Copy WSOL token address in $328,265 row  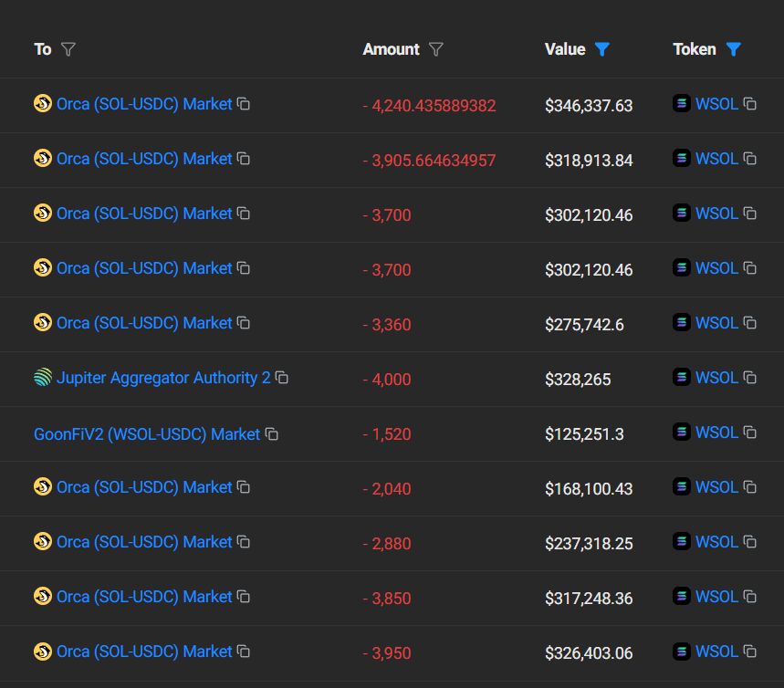750,378
